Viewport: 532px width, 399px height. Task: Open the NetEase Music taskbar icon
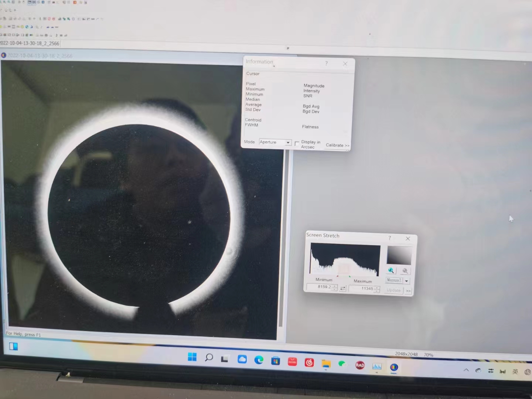coord(309,362)
